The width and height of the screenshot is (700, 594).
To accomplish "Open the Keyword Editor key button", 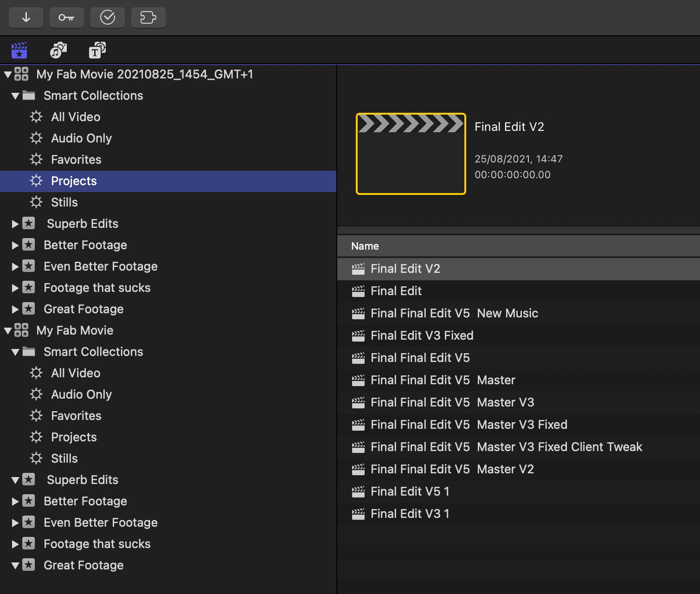I will [66, 18].
